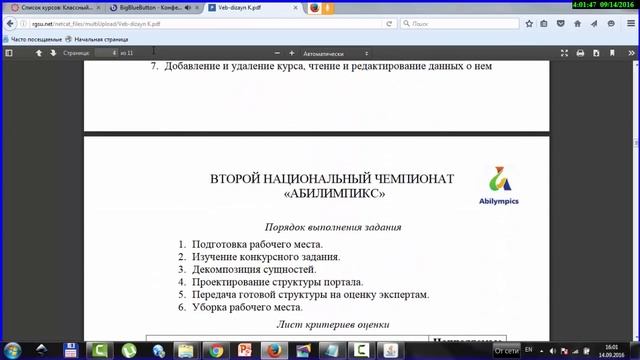Image resolution: width=640 pixels, height=360 pixels.
Task: Open uTorrent from taskbar
Action: point(129,351)
